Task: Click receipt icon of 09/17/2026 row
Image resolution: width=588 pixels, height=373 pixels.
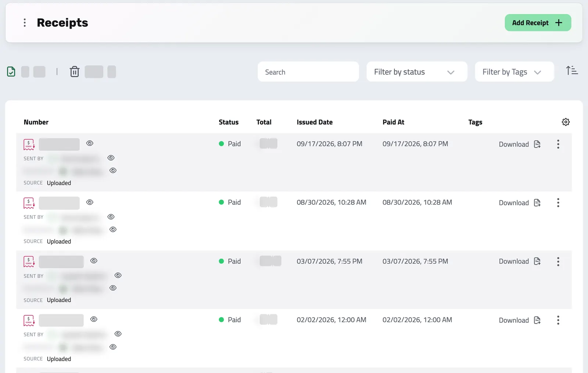Action: [29, 144]
